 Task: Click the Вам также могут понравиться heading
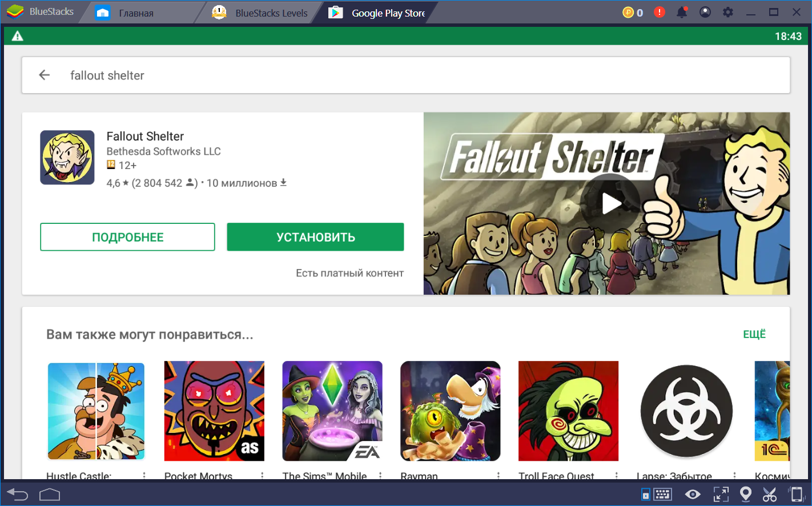click(150, 334)
